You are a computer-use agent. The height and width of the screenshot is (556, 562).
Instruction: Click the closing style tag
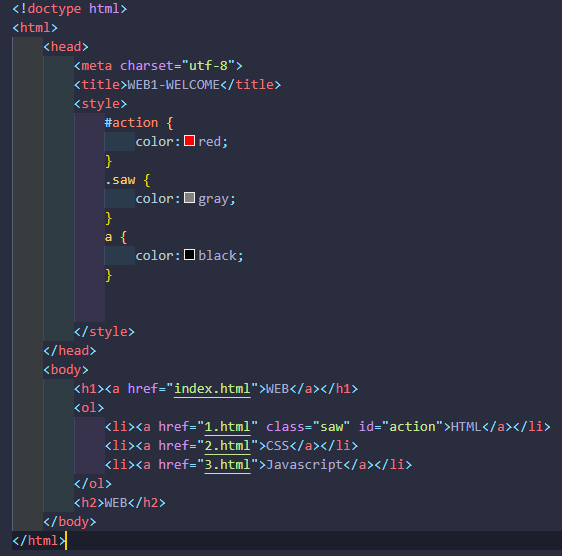104,332
